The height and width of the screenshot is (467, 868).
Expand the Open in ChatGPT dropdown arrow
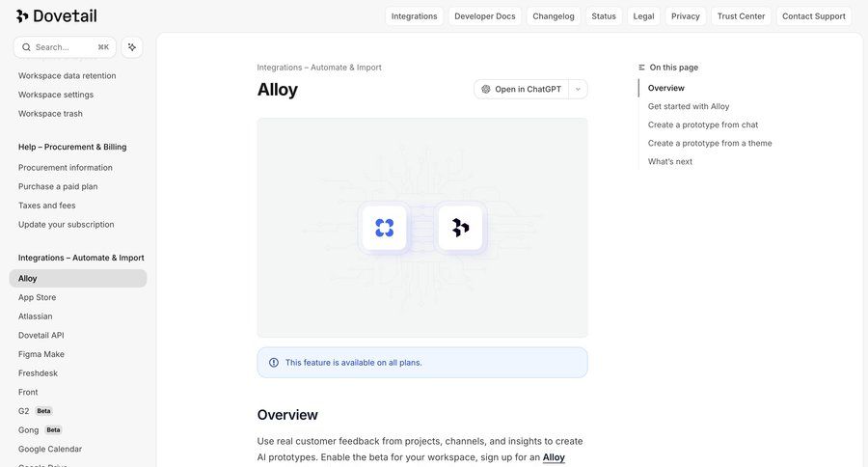coord(578,89)
